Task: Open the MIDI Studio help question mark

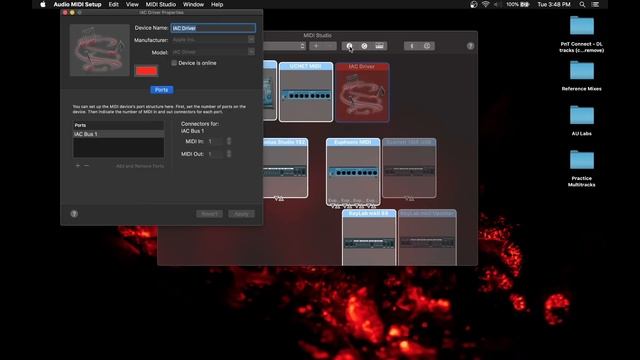Action: point(470,46)
